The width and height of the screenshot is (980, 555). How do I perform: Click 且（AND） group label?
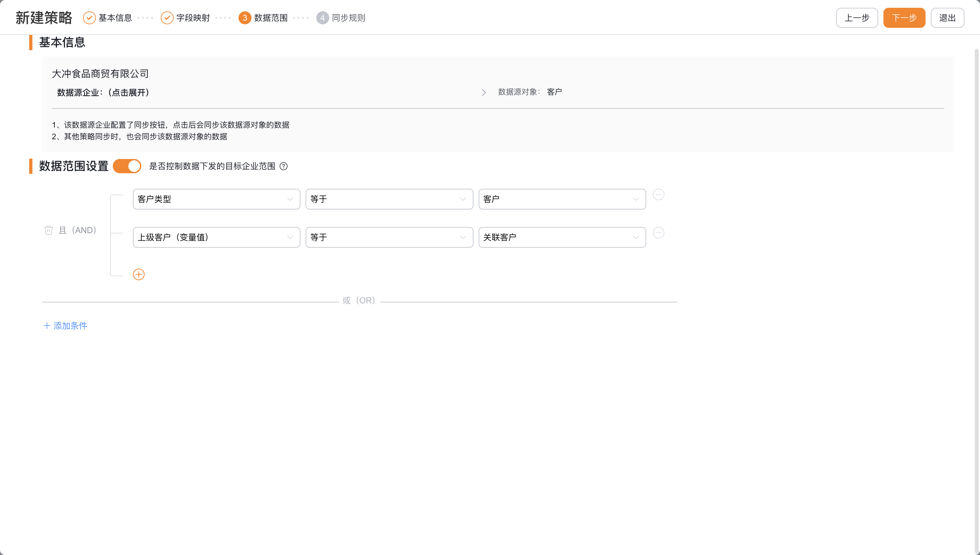pyautogui.click(x=77, y=230)
